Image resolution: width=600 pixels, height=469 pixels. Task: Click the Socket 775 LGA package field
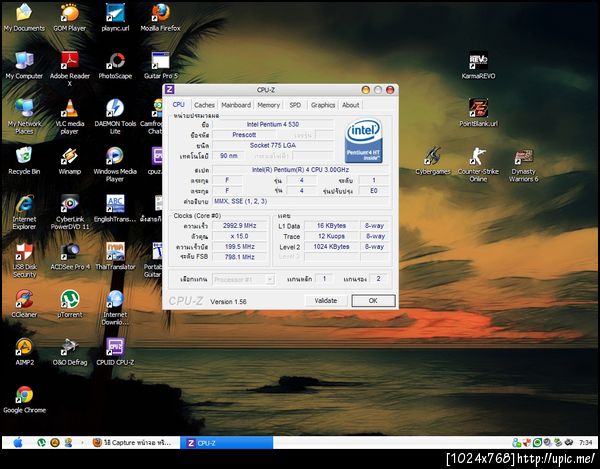[273, 145]
